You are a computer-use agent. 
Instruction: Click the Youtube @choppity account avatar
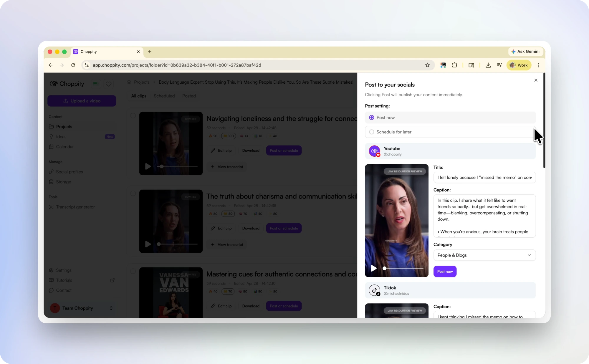pyautogui.click(x=375, y=151)
